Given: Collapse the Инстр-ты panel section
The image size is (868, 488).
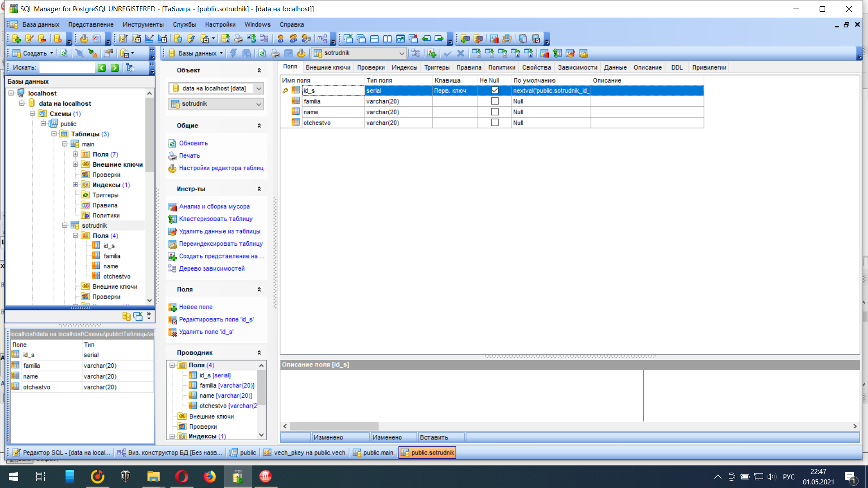Looking at the screenshot, I should tap(259, 189).
